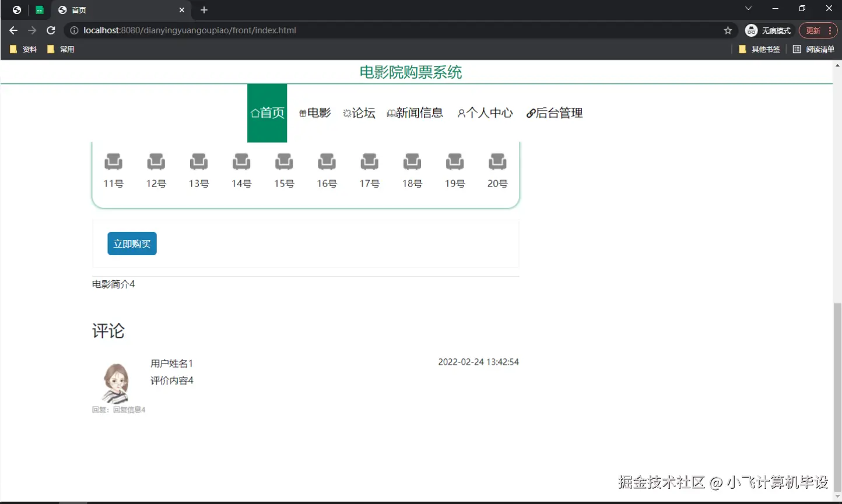Click the person icon beside 个人中心
The image size is (842, 504).
(460, 113)
